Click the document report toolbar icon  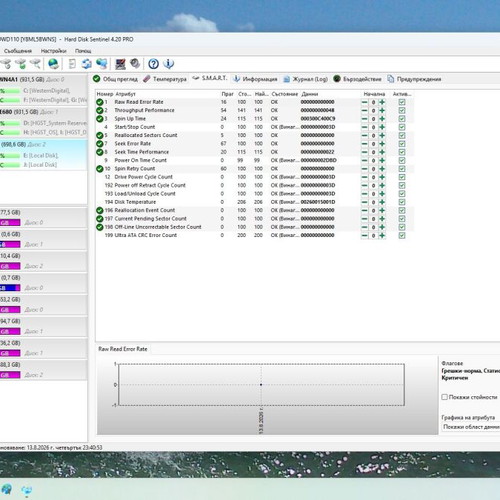[72, 63]
